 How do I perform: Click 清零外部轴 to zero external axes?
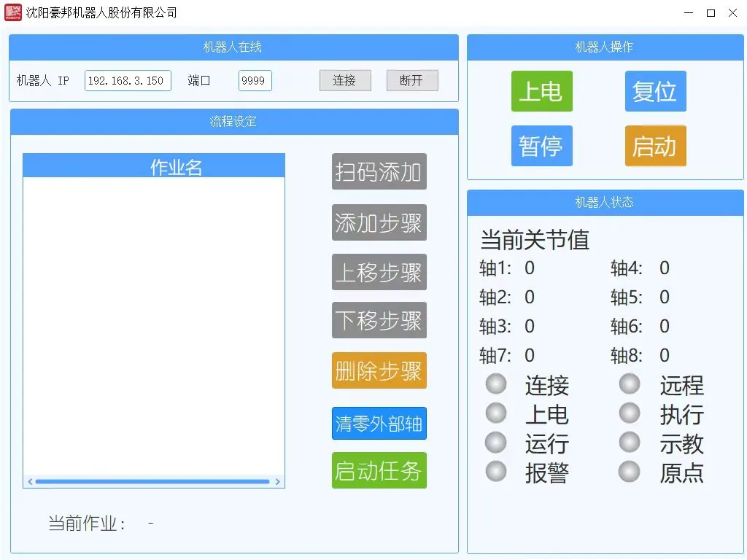point(378,422)
